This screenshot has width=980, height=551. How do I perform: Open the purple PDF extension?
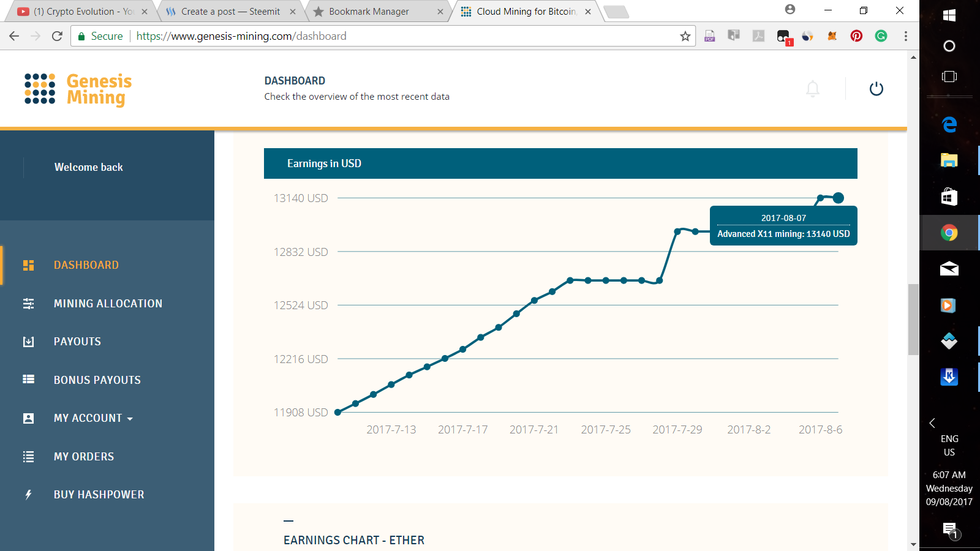coord(710,36)
